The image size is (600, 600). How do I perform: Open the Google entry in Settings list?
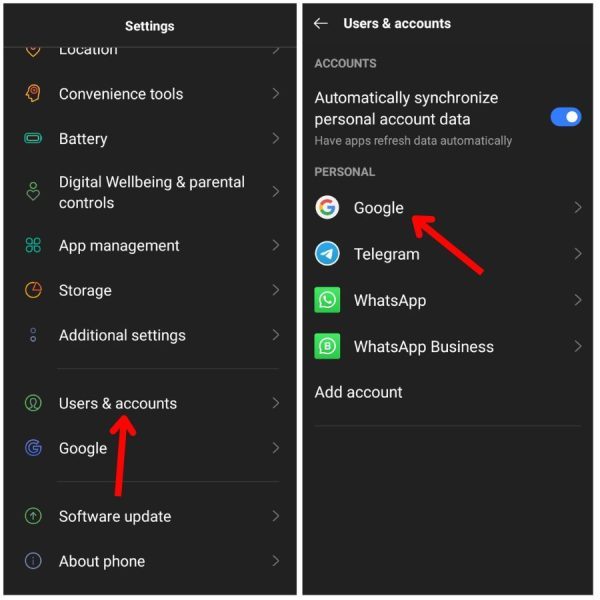150,448
